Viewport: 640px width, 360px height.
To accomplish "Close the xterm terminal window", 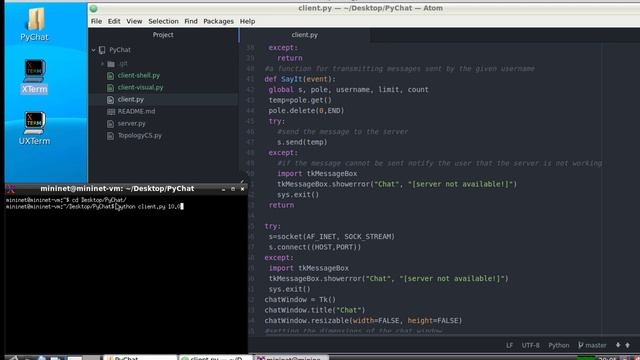I will (x=242, y=189).
